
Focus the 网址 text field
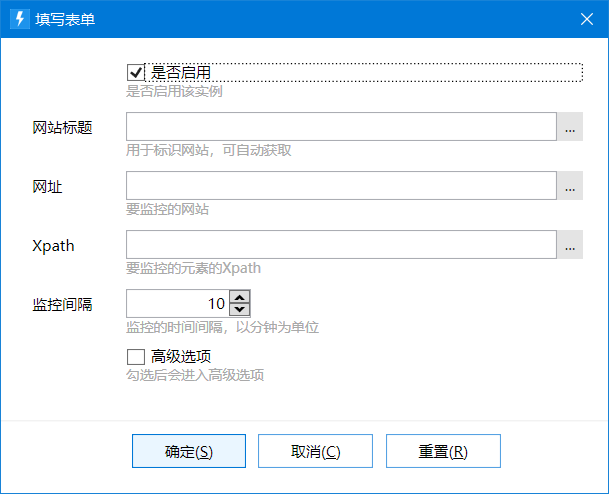[341, 186]
